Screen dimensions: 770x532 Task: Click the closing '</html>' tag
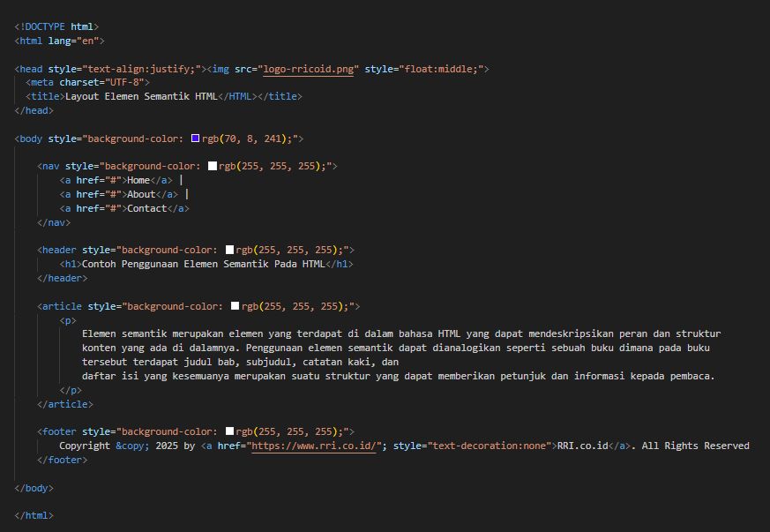(x=34, y=515)
